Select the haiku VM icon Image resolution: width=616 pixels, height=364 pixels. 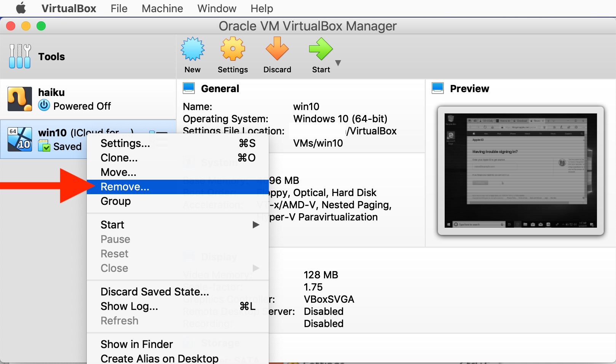(19, 99)
